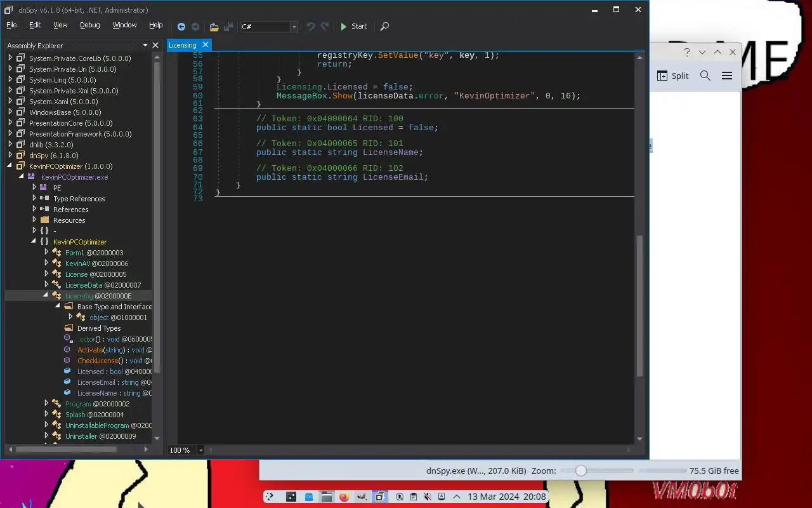Select KevinPCOptimizer.exe module node
This screenshot has width=812, height=508.
74,177
